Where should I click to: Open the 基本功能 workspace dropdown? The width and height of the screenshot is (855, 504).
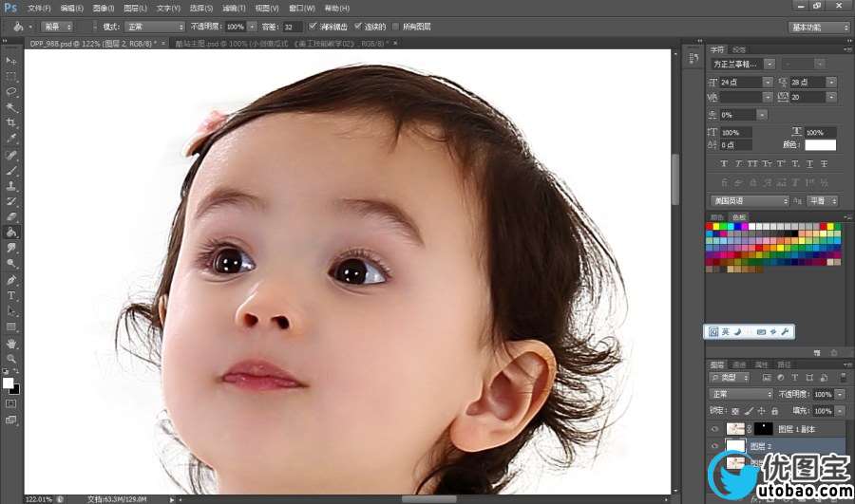pyautogui.click(x=819, y=28)
